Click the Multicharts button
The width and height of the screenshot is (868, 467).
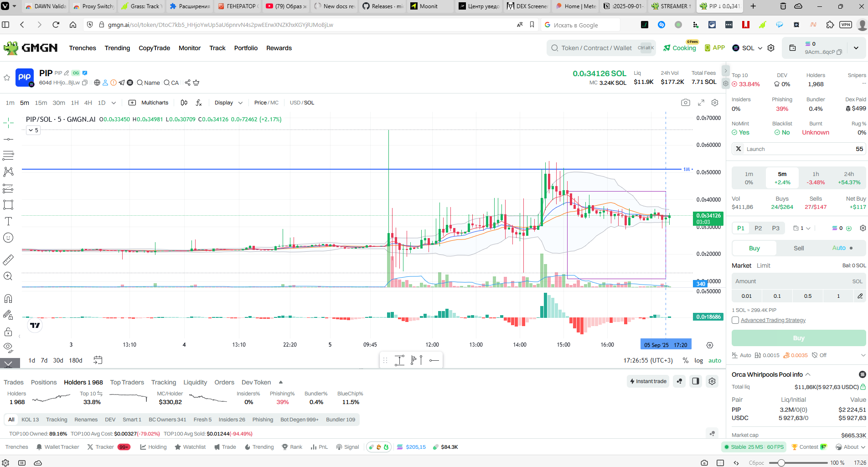coord(149,103)
